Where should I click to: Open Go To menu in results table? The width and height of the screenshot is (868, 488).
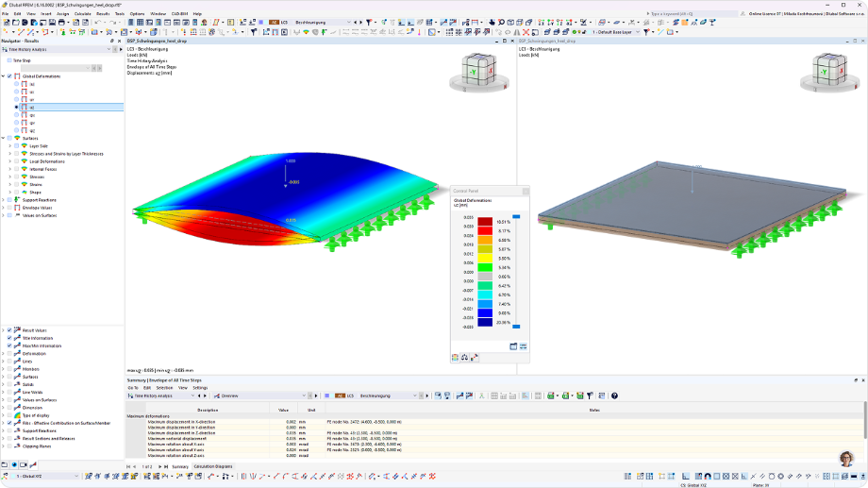[133, 388]
